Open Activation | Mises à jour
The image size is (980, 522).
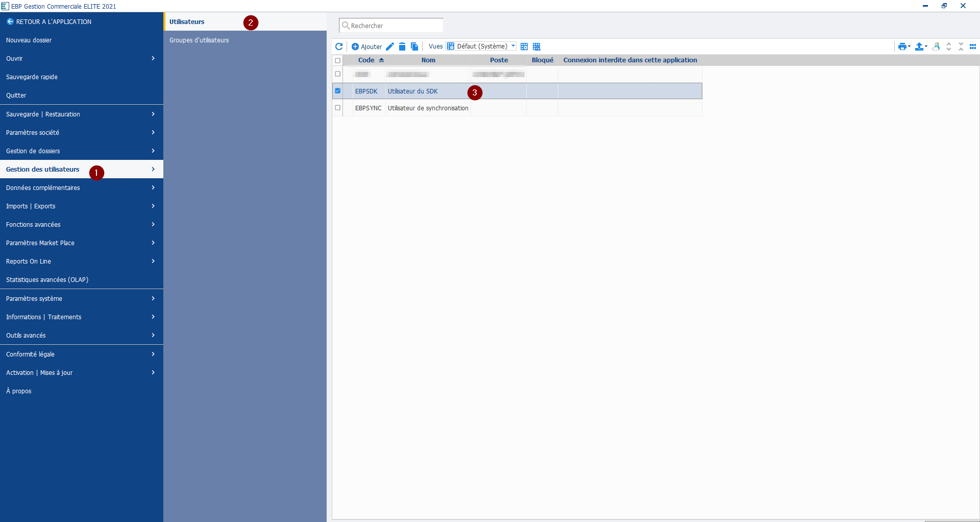tap(82, 372)
